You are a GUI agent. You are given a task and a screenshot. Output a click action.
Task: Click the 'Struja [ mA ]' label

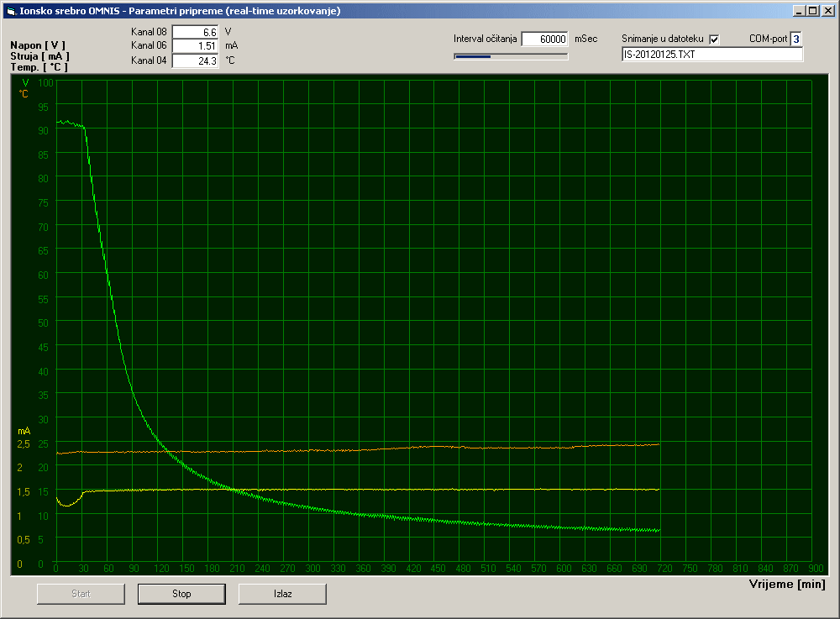click(39, 56)
